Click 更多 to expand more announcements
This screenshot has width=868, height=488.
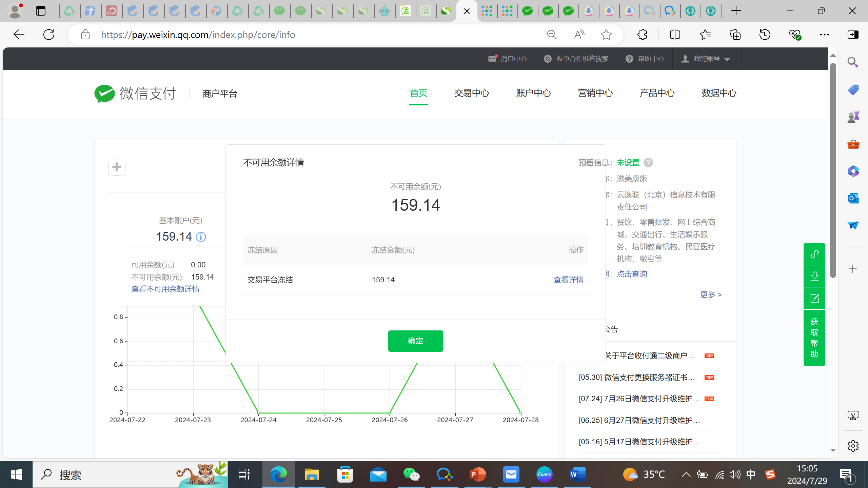(x=710, y=294)
